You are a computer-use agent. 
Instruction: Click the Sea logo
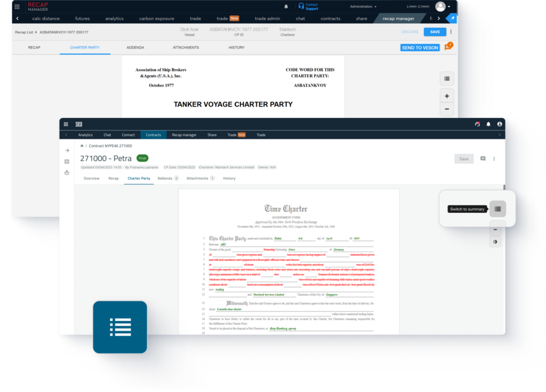tap(79, 124)
